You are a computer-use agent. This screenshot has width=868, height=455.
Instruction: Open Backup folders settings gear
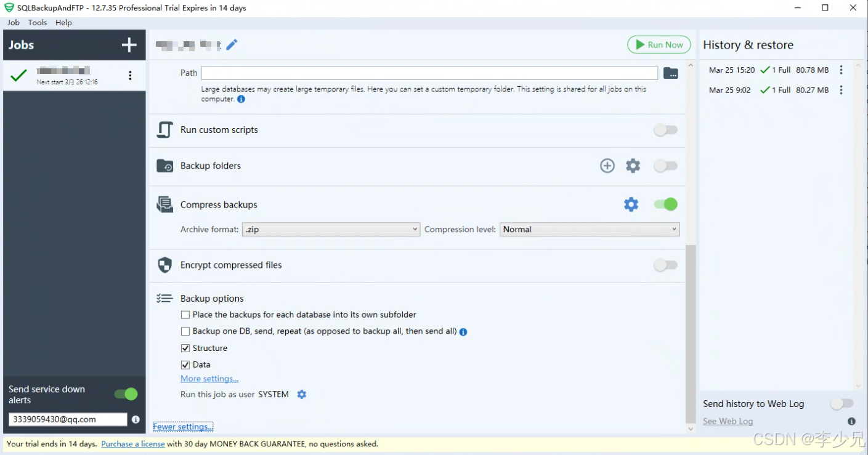tap(633, 166)
